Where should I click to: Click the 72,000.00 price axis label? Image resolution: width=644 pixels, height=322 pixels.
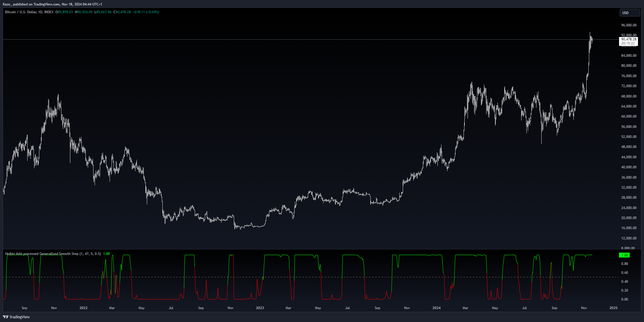click(x=629, y=86)
